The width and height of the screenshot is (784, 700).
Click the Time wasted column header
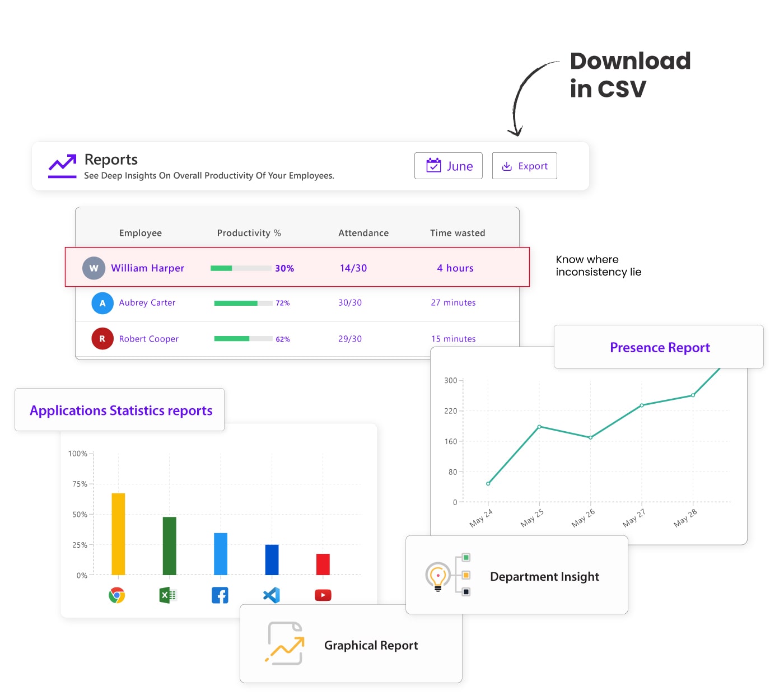coord(457,232)
